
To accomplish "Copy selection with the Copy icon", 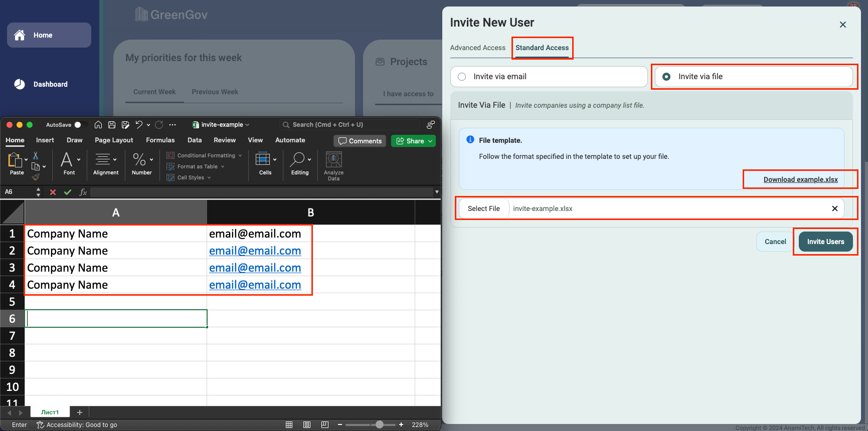I will [36, 166].
